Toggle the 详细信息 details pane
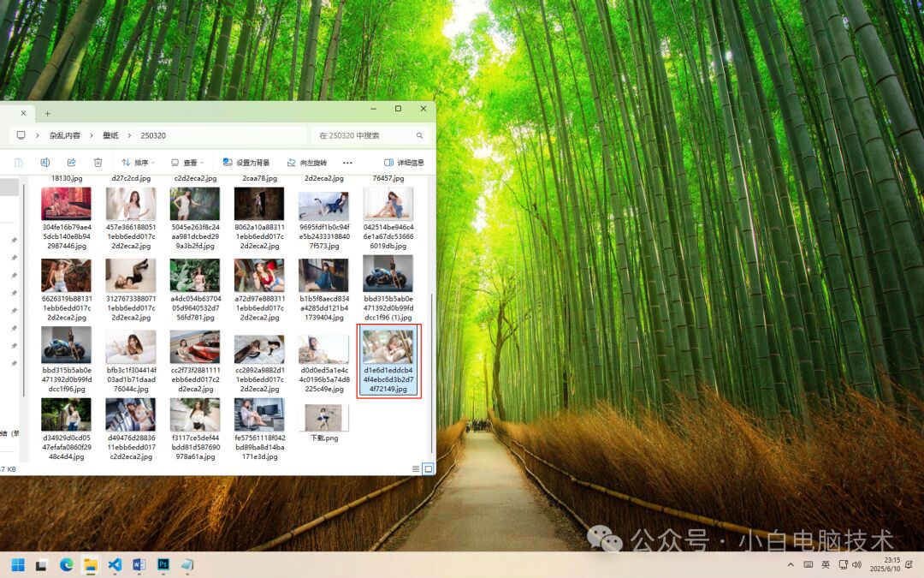The width and height of the screenshot is (924, 578). click(x=404, y=162)
